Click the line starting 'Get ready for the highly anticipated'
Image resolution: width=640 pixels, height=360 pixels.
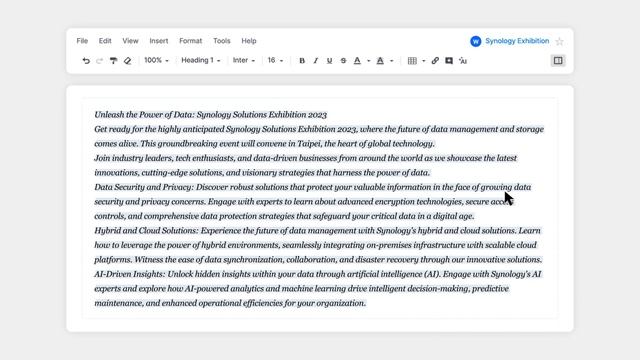pos(319,129)
